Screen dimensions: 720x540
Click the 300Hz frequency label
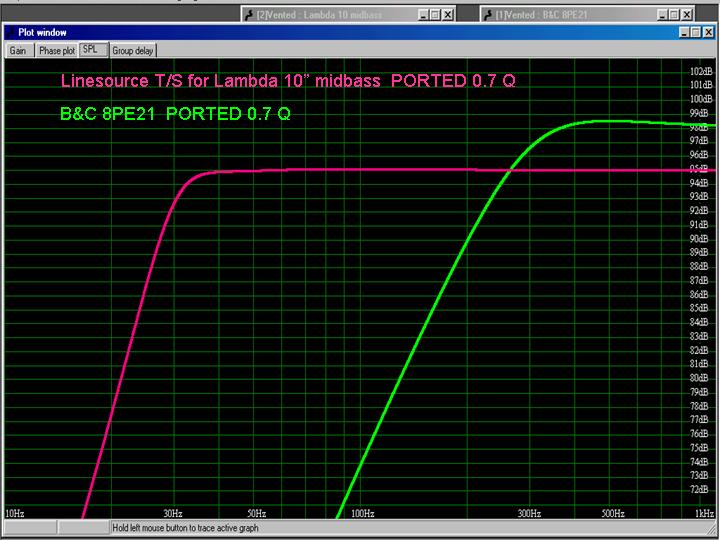(x=529, y=513)
